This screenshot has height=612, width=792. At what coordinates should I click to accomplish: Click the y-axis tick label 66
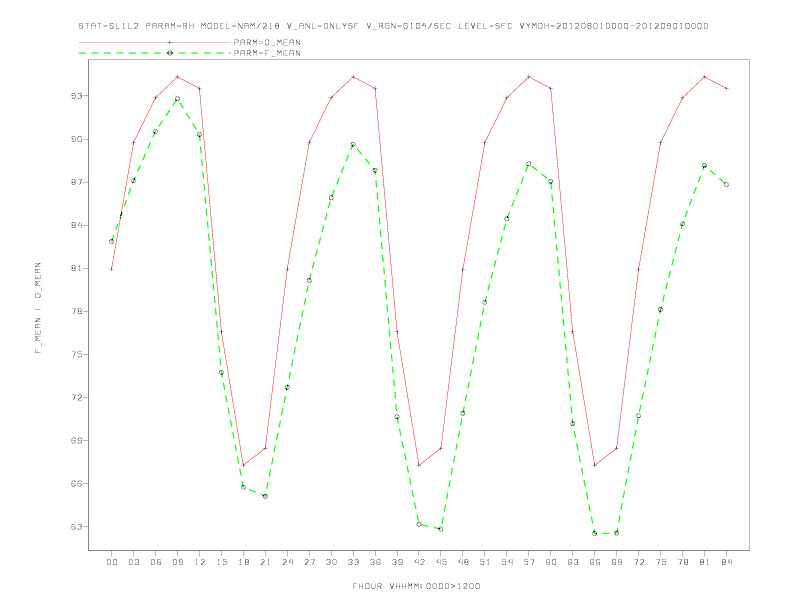[x=77, y=483]
